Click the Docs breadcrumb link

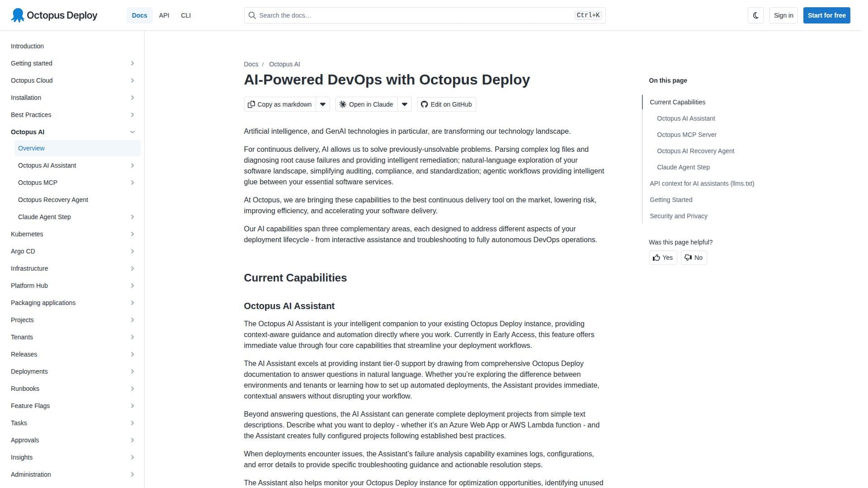[x=251, y=64]
